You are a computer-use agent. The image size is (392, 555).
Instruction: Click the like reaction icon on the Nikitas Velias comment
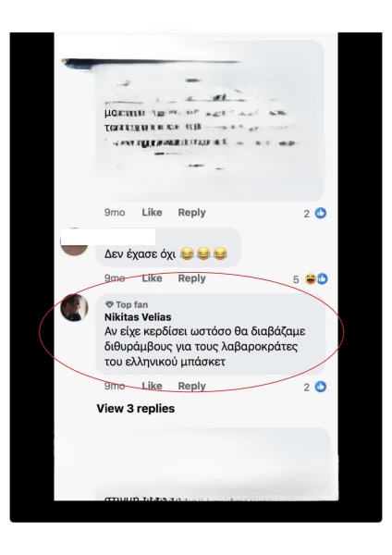(x=321, y=386)
